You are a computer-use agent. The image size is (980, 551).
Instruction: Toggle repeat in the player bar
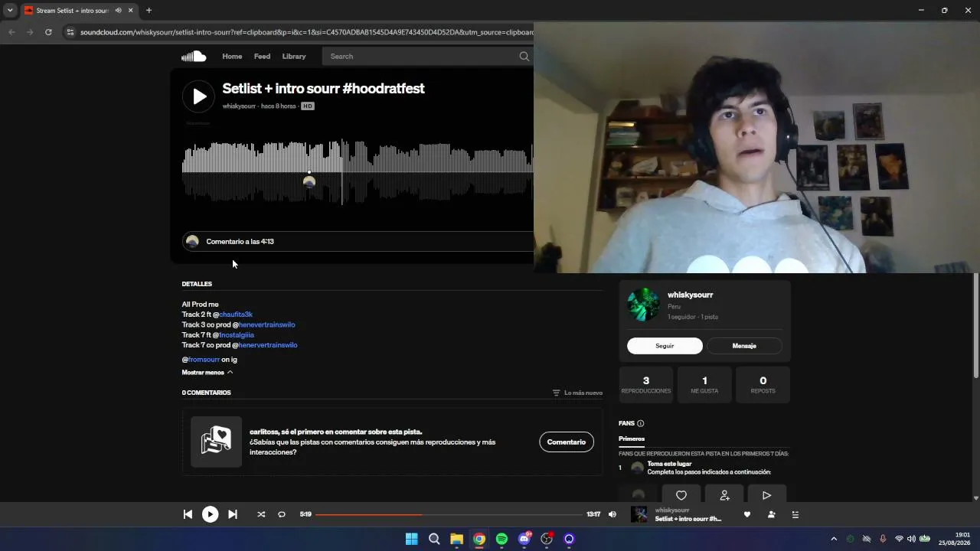coord(282,514)
